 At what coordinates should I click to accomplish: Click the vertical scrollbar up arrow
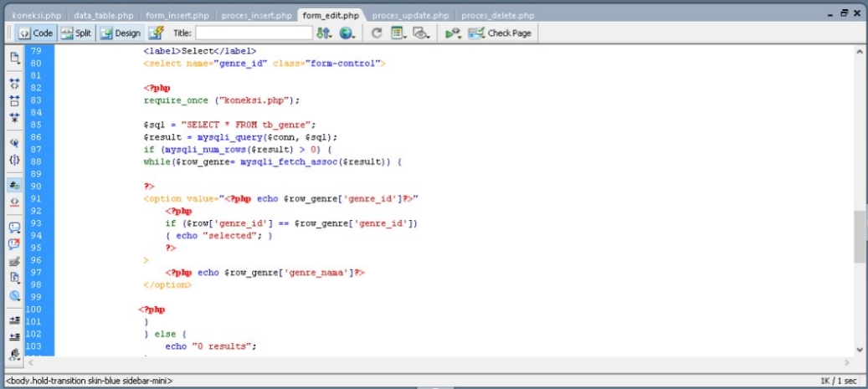click(859, 52)
